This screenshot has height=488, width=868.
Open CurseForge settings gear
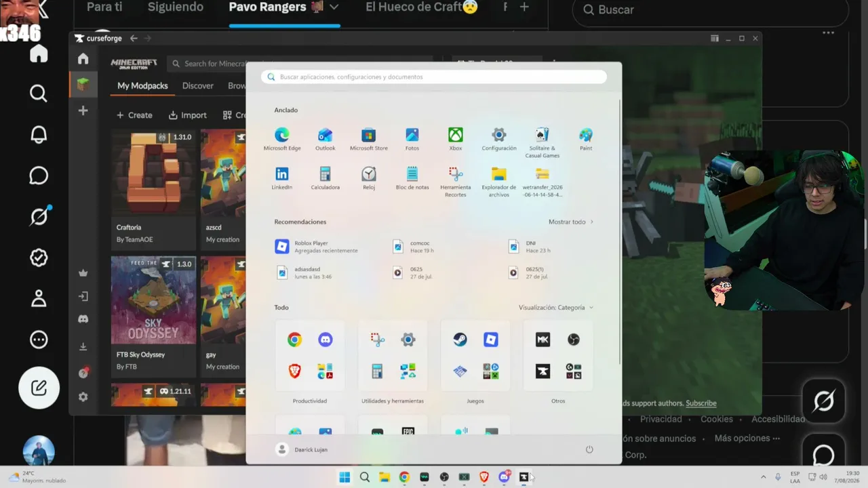click(83, 397)
